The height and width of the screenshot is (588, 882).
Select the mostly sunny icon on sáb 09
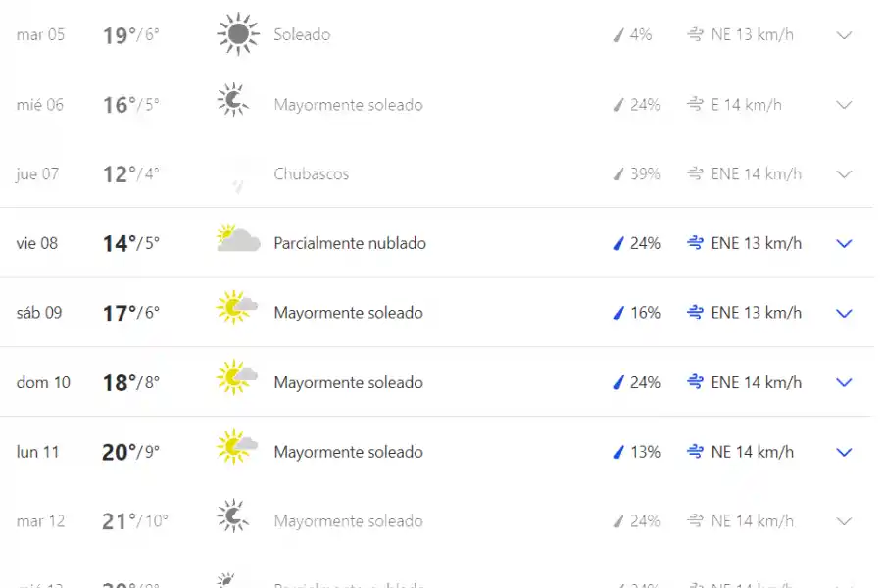235,311
